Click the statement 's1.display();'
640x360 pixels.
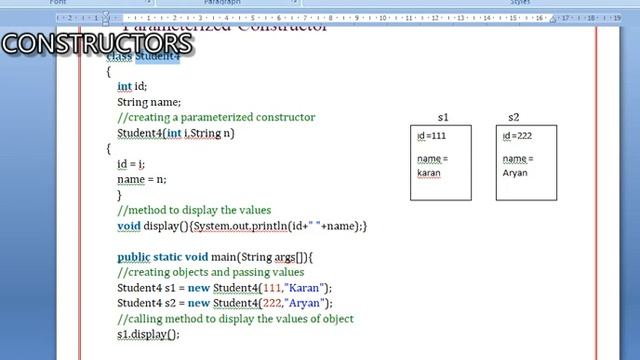[x=148, y=334]
